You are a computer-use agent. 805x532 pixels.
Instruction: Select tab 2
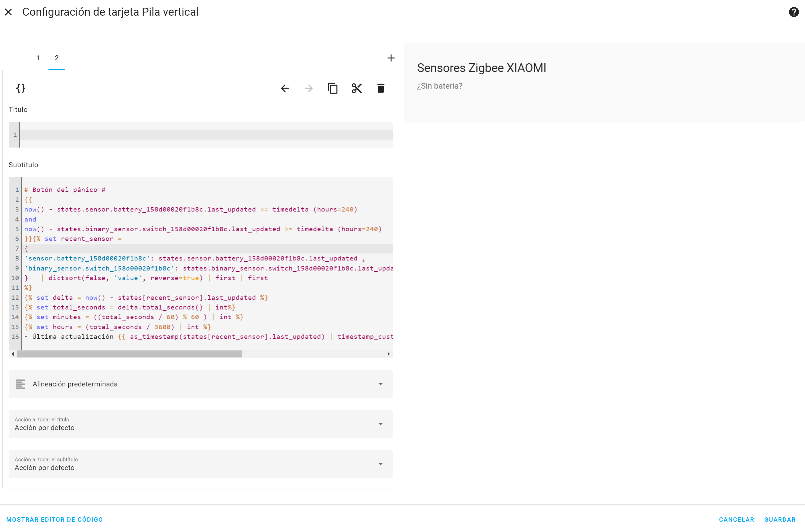tap(56, 58)
